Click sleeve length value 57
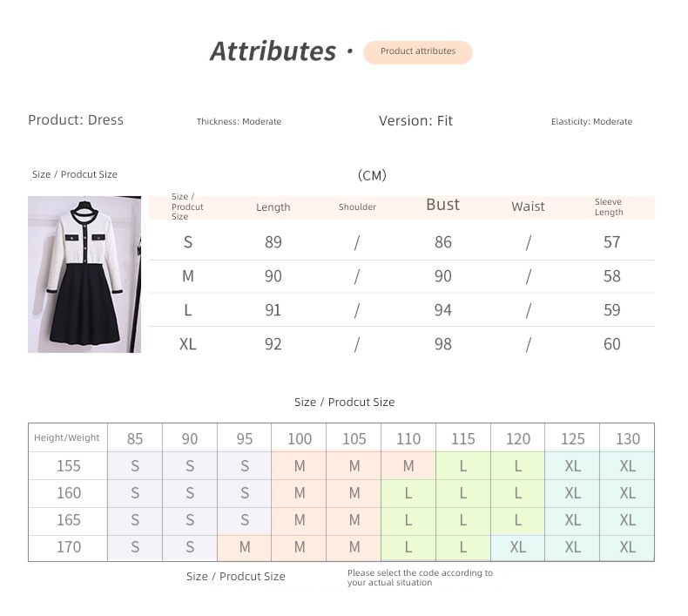Viewport: 688px width, 616px height. 611,242
